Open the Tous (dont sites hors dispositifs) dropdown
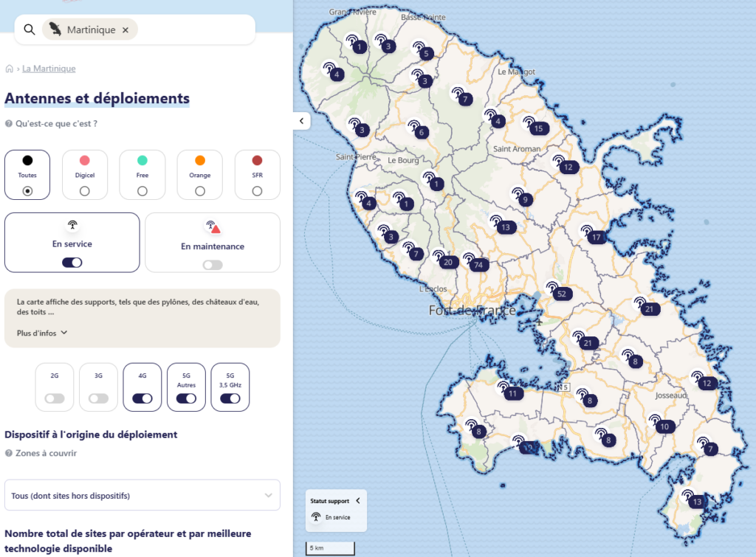This screenshot has width=756, height=557. [142, 496]
